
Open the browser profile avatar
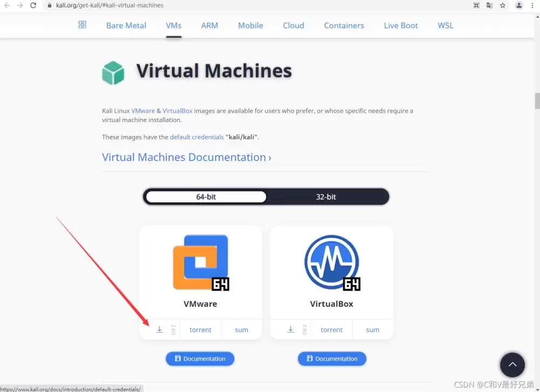click(519, 5)
